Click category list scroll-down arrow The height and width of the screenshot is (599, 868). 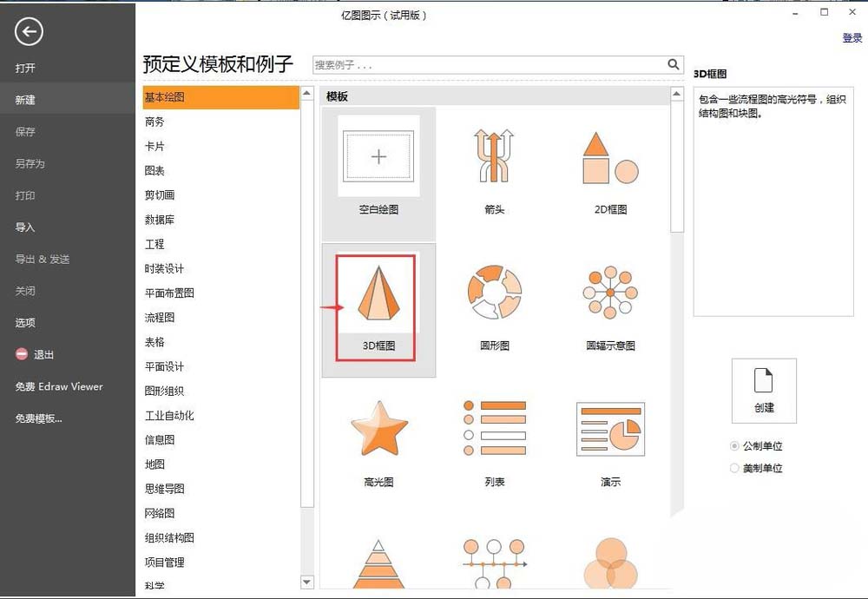(306, 582)
